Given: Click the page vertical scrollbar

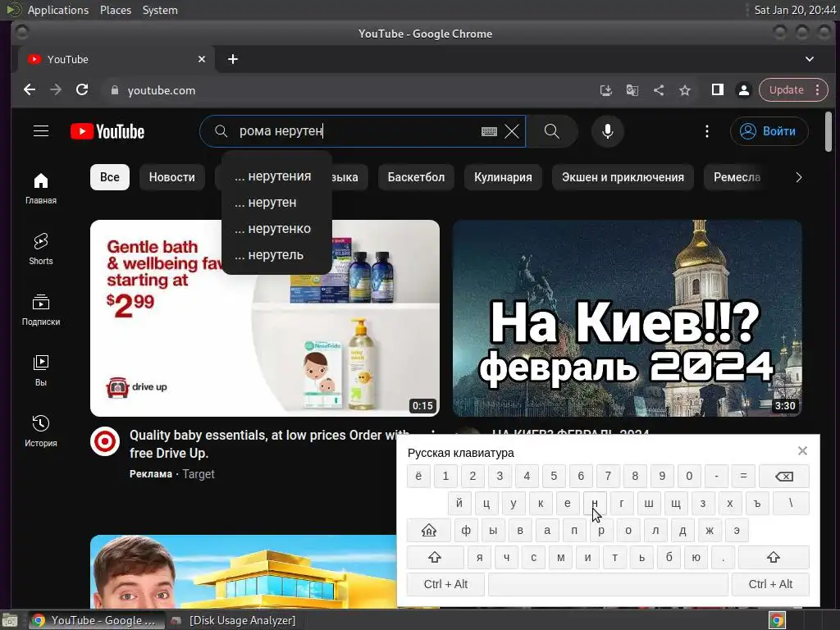Looking at the screenshot, I should click(829, 131).
